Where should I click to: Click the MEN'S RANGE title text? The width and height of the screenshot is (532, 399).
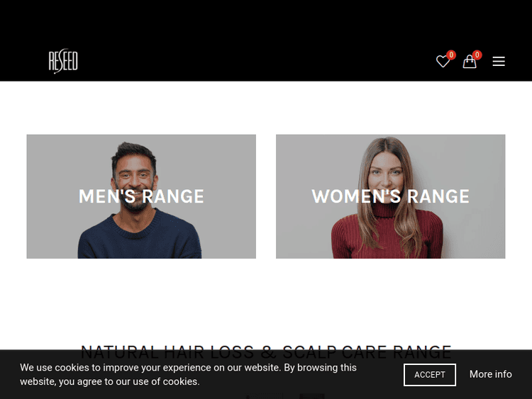coord(141,196)
